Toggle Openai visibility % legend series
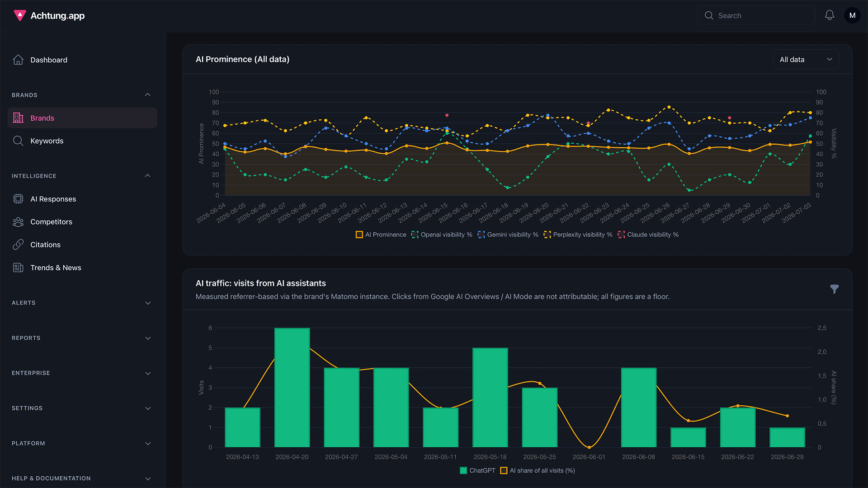 (x=442, y=235)
